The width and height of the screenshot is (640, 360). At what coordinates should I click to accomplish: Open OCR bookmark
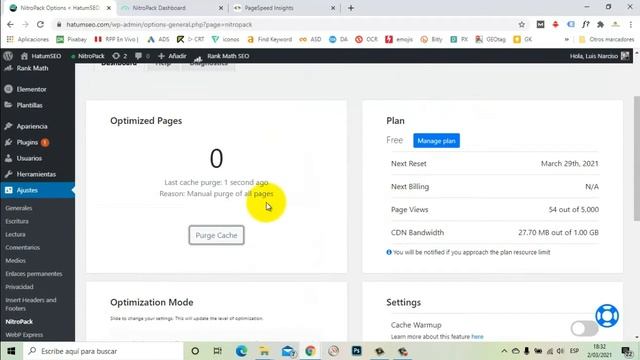[x=367, y=39]
